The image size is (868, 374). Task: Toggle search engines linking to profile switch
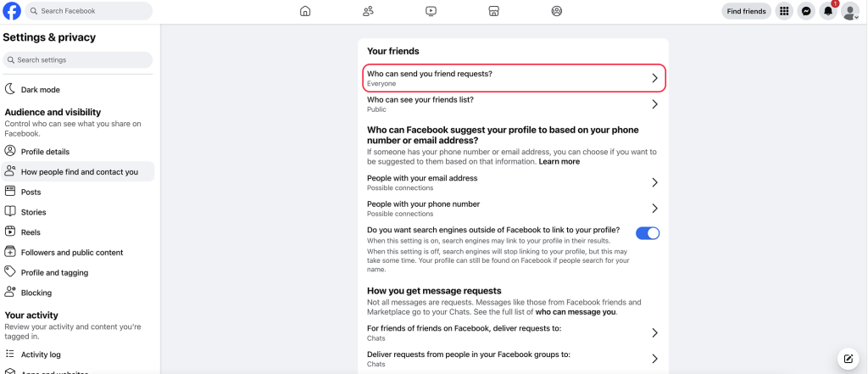(x=648, y=233)
